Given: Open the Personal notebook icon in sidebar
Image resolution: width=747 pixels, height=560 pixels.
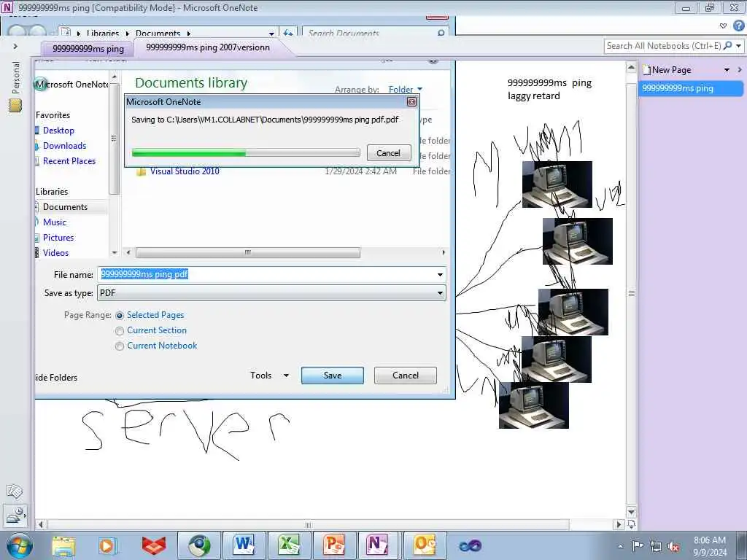Looking at the screenshot, I should click(15, 105).
